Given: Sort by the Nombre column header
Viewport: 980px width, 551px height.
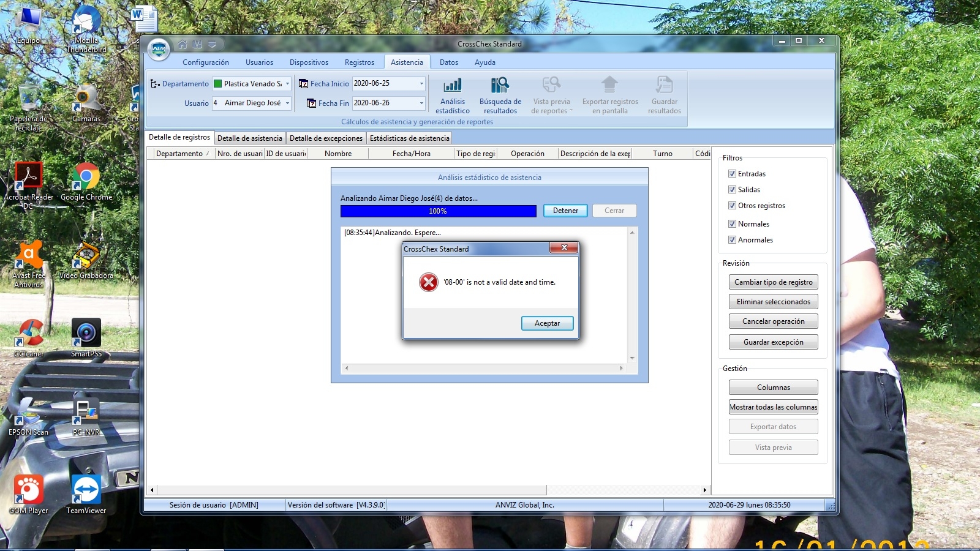Looking at the screenshot, I should tap(338, 154).
